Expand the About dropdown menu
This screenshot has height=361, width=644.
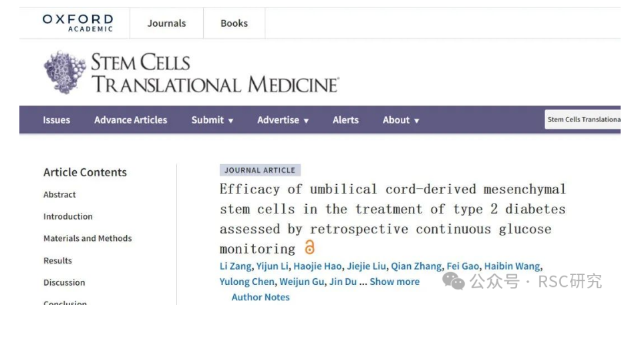point(401,120)
